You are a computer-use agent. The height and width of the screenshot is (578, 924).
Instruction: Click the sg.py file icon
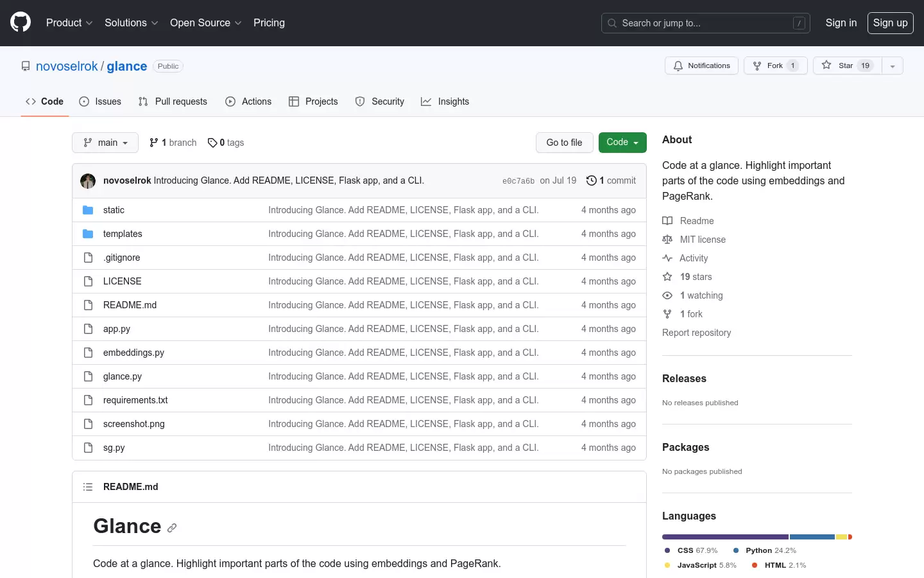click(88, 448)
